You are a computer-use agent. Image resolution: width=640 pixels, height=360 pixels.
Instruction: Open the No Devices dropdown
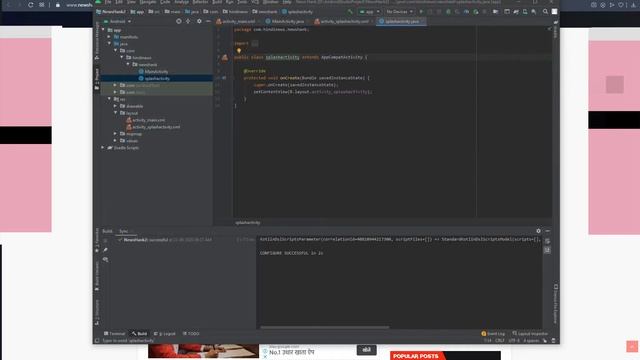(x=399, y=12)
